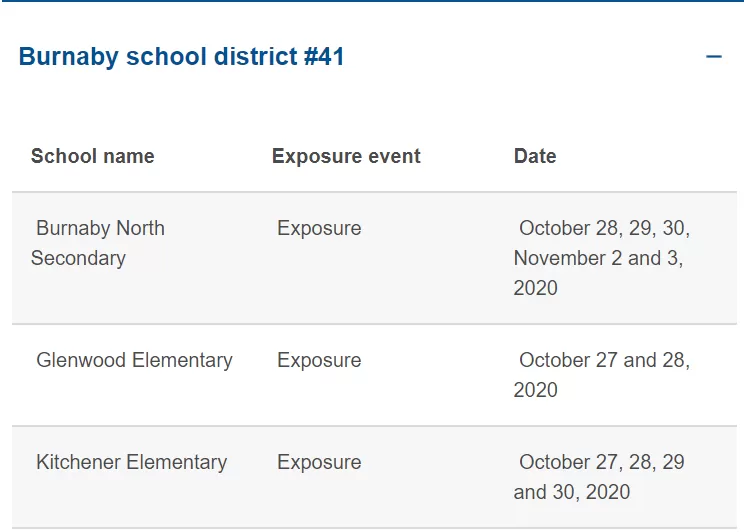The height and width of the screenshot is (532, 744).
Task: Click Exposure in Burnaby North Secondary row
Action: 319,228
